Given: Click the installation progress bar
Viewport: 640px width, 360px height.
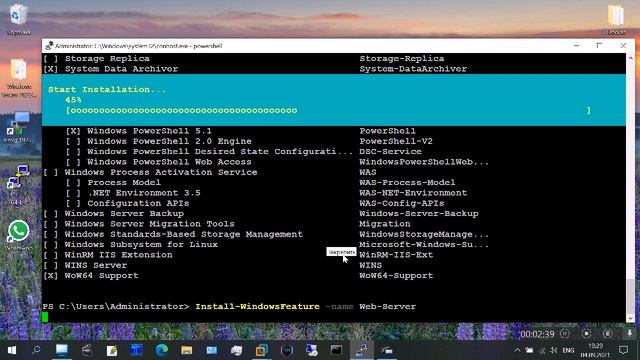Looking at the screenshot, I should (328, 110).
